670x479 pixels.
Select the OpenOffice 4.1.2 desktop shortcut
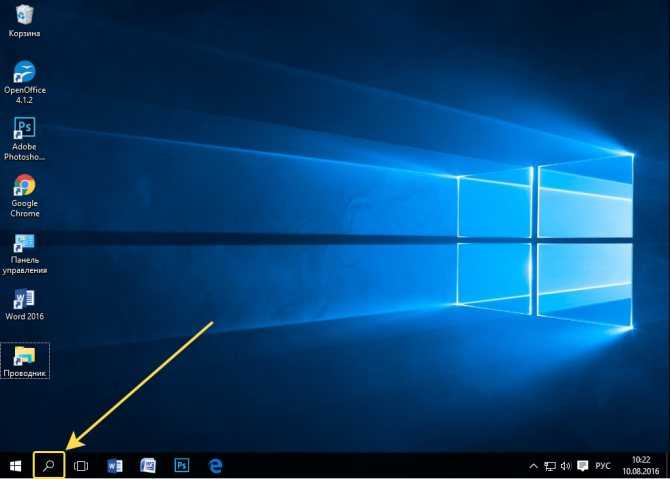(x=24, y=82)
